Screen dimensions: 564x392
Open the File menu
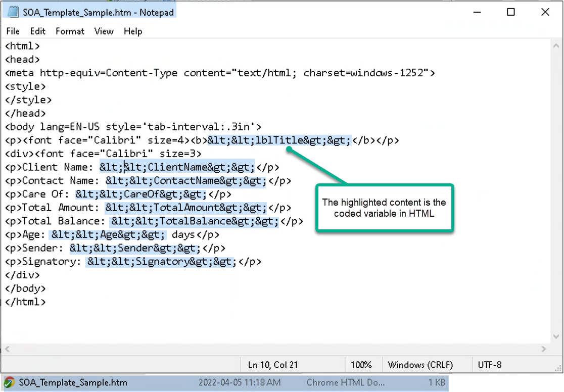click(13, 31)
